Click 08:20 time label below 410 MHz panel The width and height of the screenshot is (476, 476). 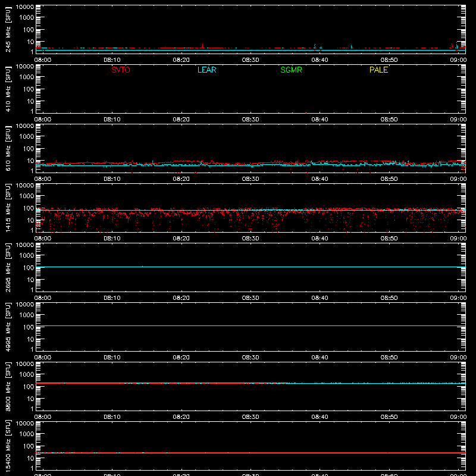[x=181, y=120]
